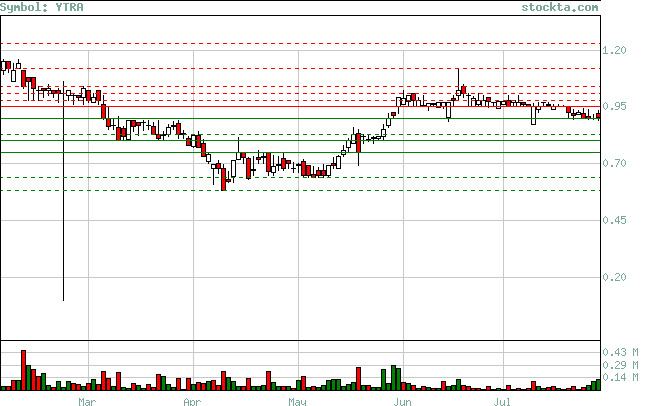
Task: Click the Jul month label
Action: 502,402
